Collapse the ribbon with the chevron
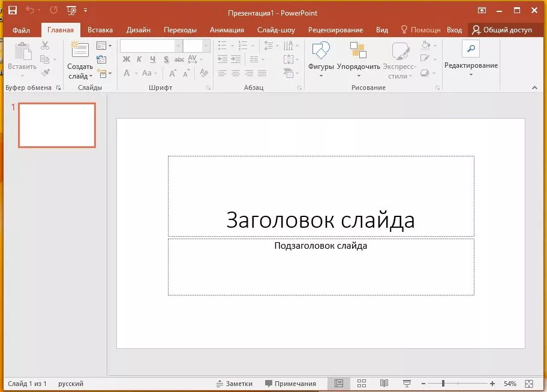The height and width of the screenshot is (392, 547). (x=534, y=88)
